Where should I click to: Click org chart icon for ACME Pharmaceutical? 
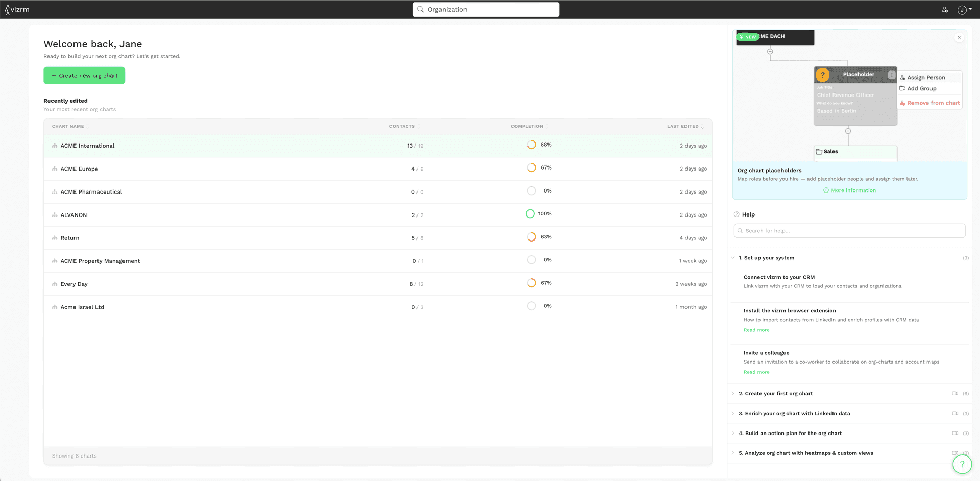click(55, 191)
